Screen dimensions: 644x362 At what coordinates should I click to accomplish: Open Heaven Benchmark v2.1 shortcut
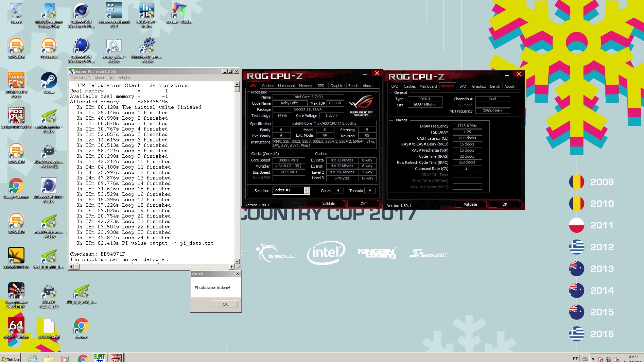coord(114,15)
